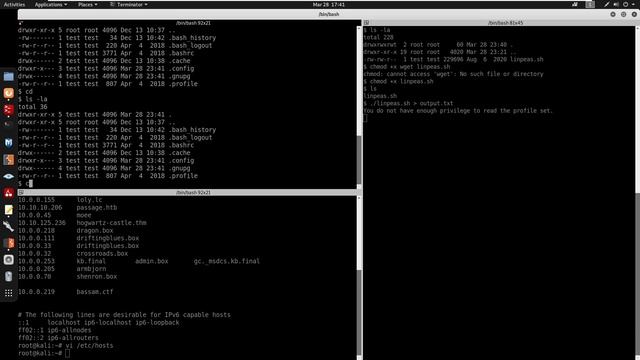
Task: Click the bottom-left terminal pane group icon
Action: tap(21, 192)
